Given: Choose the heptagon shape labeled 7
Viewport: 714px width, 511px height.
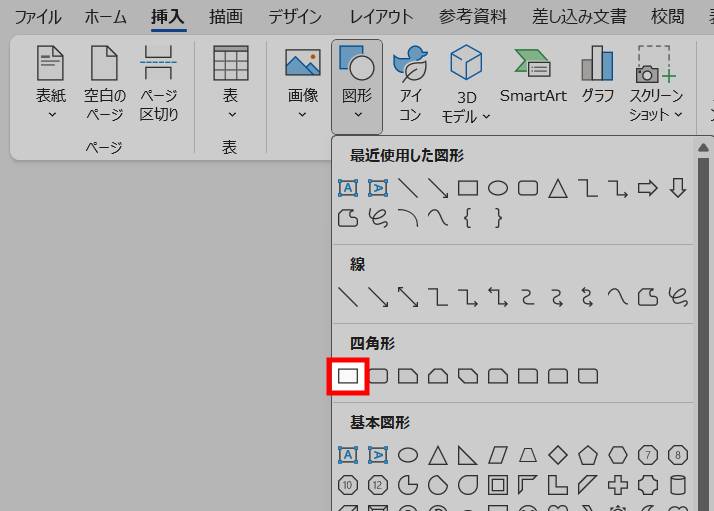Looking at the screenshot, I should pyautogui.click(x=648, y=455).
